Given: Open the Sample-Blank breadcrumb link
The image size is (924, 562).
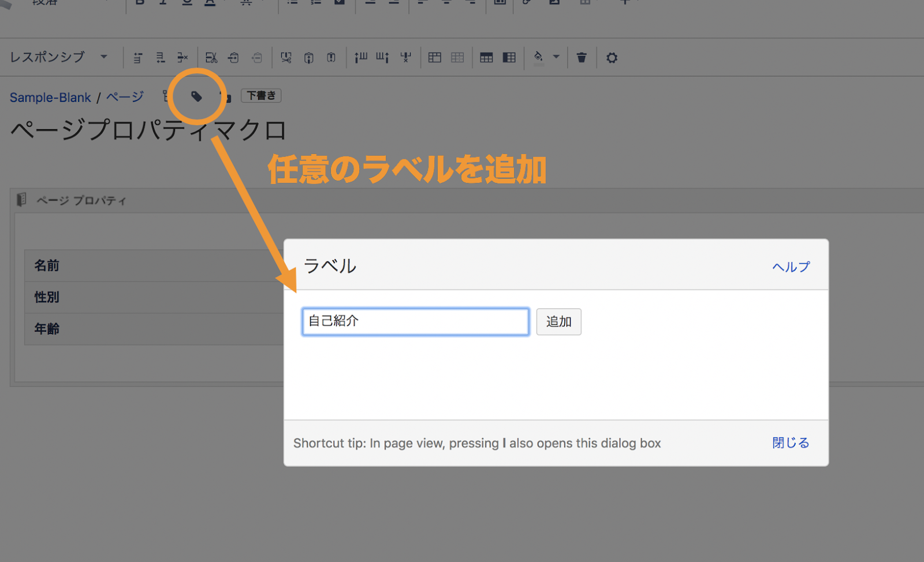Looking at the screenshot, I should [x=50, y=98].
